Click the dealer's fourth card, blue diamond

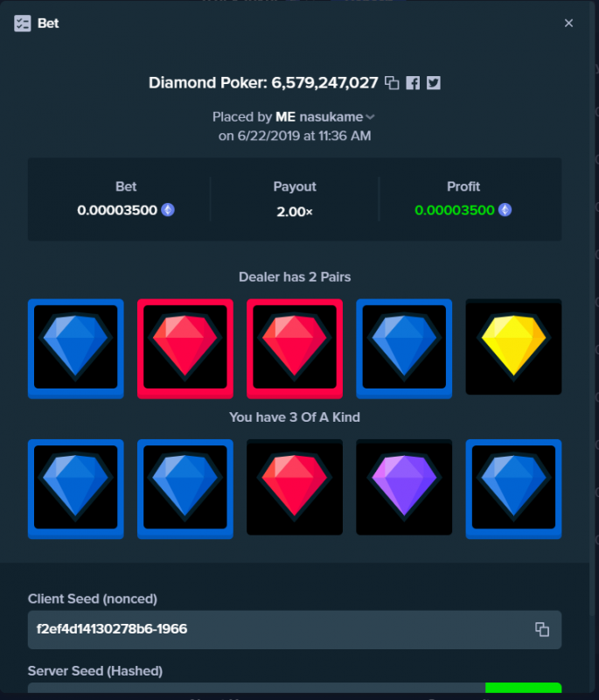click(404, 348)
